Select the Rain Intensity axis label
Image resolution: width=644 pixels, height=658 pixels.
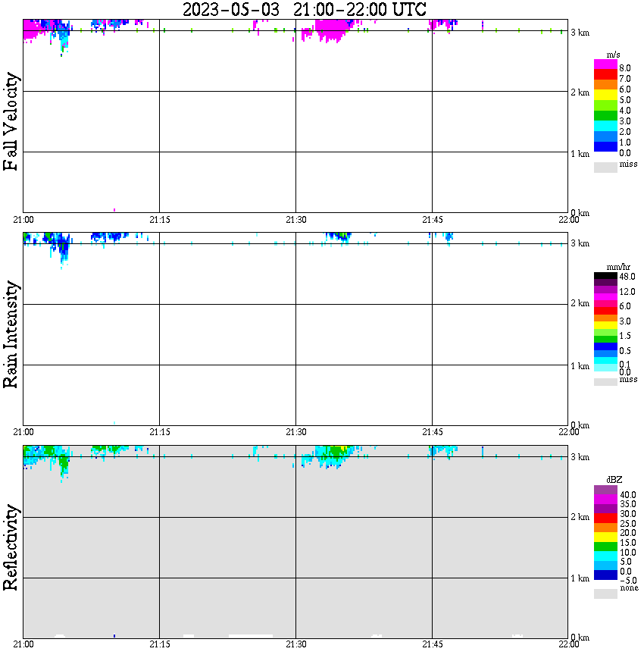click(x=11, y=334)
